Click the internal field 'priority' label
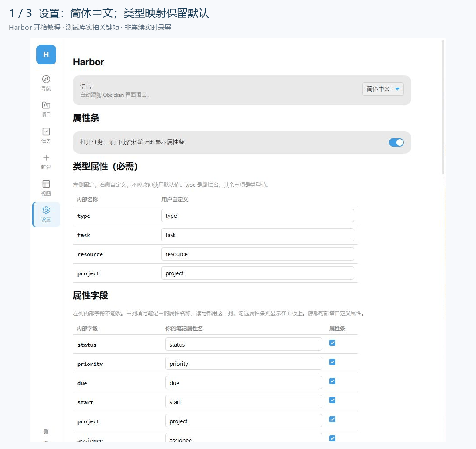Image resolution: width=476 pixels, height=449 pixels. pos(90,364)
